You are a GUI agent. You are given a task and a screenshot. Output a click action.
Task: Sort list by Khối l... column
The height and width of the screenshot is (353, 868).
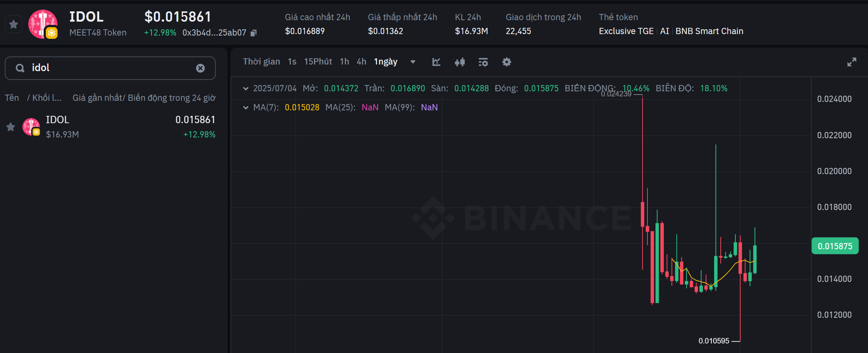[x=47, y=98]
